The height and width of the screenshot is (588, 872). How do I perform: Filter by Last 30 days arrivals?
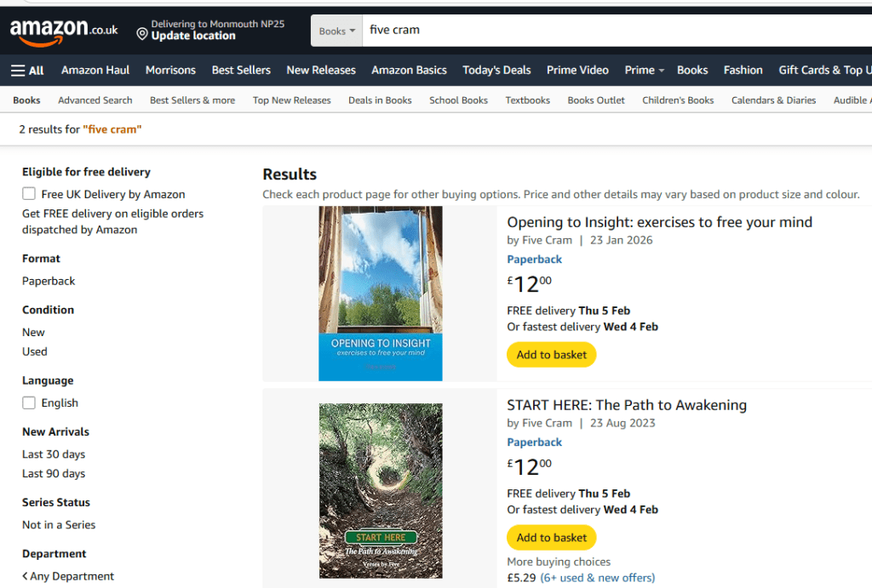click(x=54, y=454)
